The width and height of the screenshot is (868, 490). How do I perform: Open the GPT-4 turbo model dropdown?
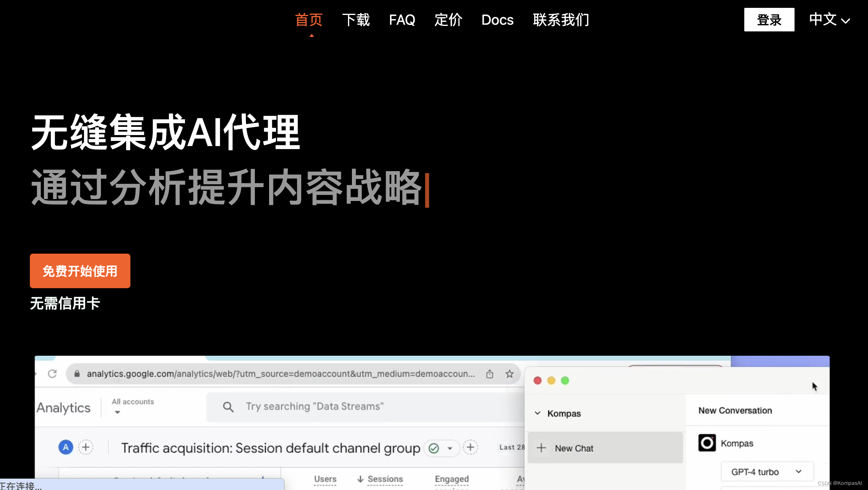767,472
